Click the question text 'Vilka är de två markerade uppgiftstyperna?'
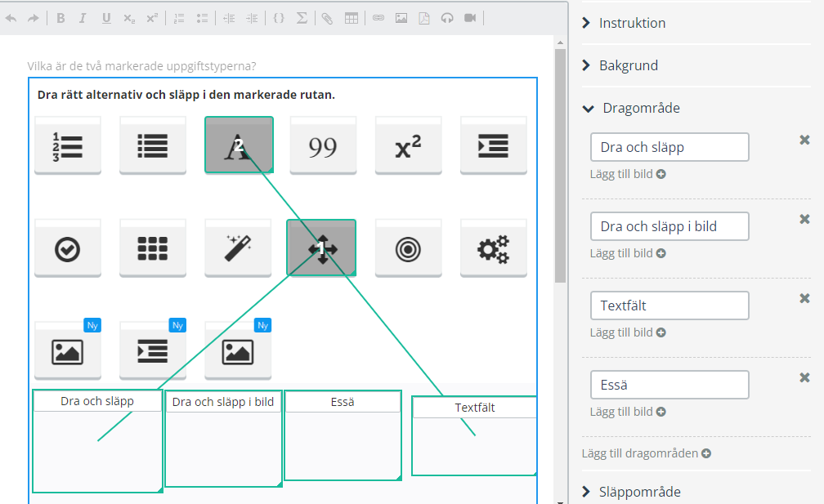 [x=142, y=66]
